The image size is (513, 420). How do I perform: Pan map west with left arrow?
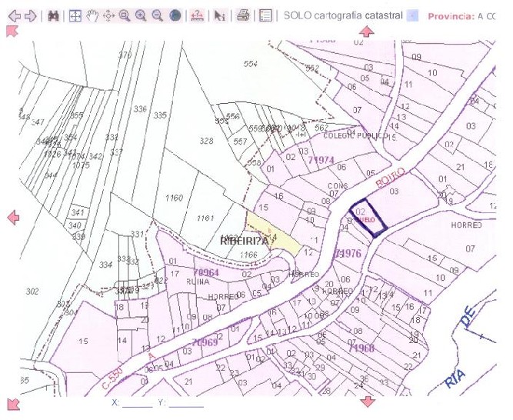[x=12, y=218]
